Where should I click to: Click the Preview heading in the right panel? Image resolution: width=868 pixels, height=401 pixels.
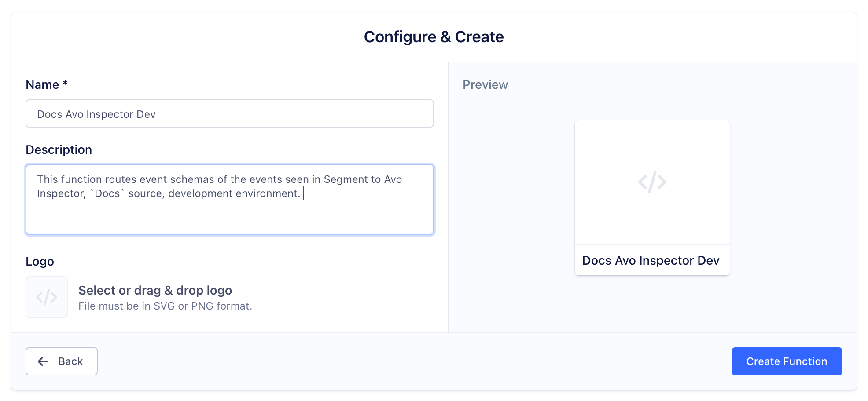485,84
